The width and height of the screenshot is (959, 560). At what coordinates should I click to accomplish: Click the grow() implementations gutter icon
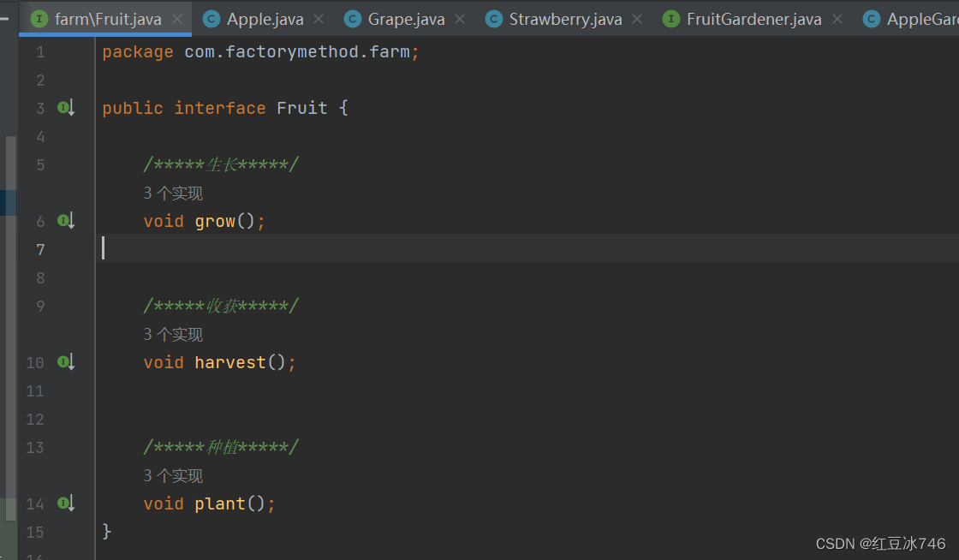tap(66, 221)
